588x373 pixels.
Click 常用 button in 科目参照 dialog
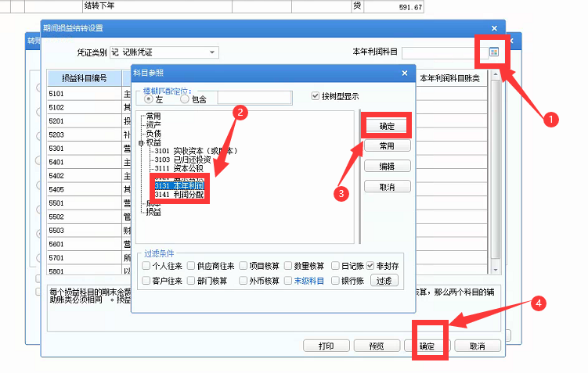click(x=387, y=145)
